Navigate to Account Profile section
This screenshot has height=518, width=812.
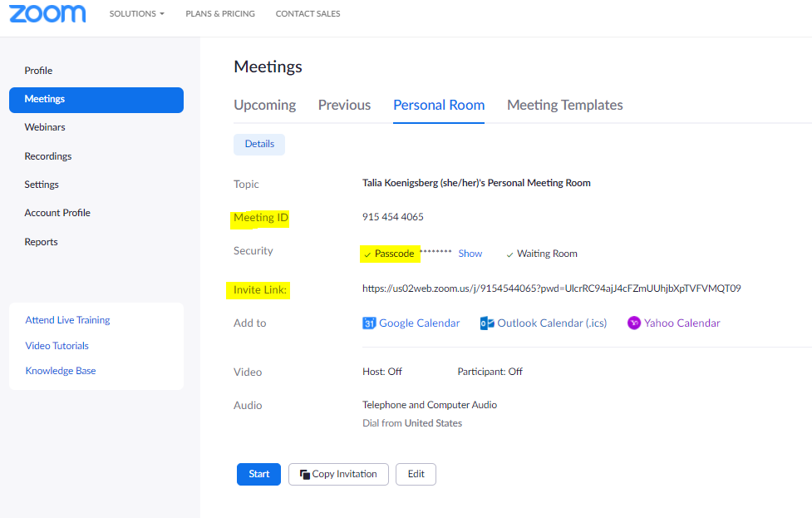57,212
